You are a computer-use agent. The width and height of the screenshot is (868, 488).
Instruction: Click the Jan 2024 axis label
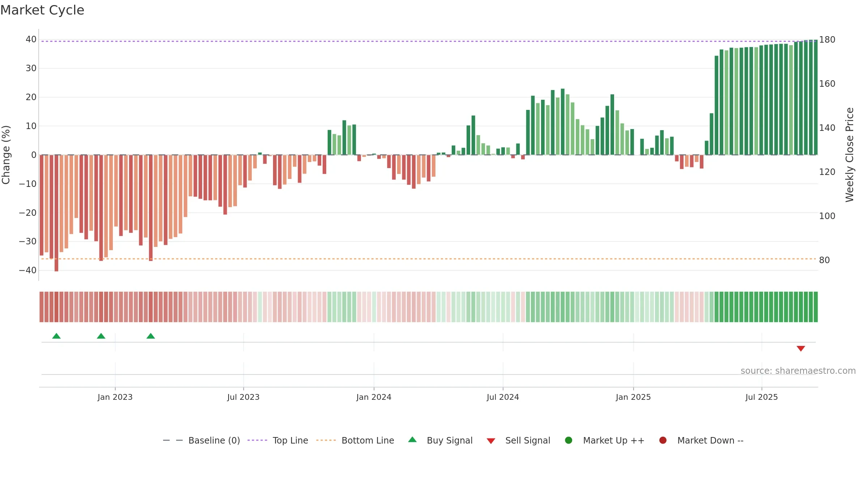[x=374, y=397]
